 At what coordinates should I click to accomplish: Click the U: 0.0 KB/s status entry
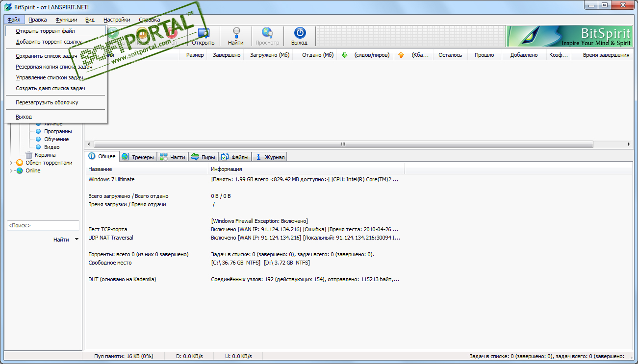238,356
